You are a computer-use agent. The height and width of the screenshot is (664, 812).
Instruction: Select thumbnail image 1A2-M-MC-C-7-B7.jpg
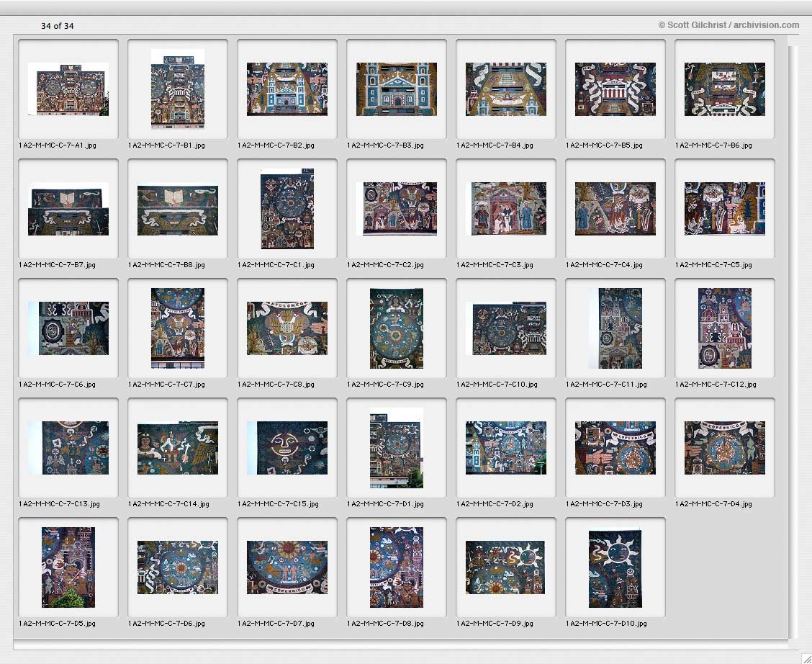[x=68, y=209]
